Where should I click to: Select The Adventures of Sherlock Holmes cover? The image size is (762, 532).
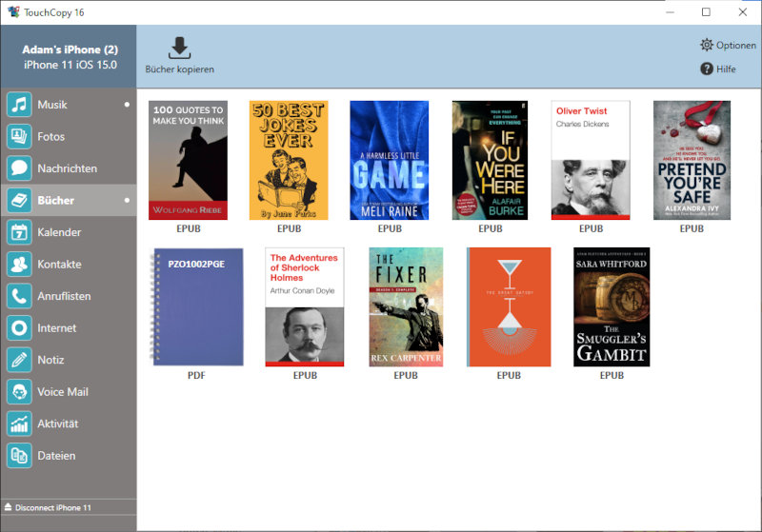[305, 306]
